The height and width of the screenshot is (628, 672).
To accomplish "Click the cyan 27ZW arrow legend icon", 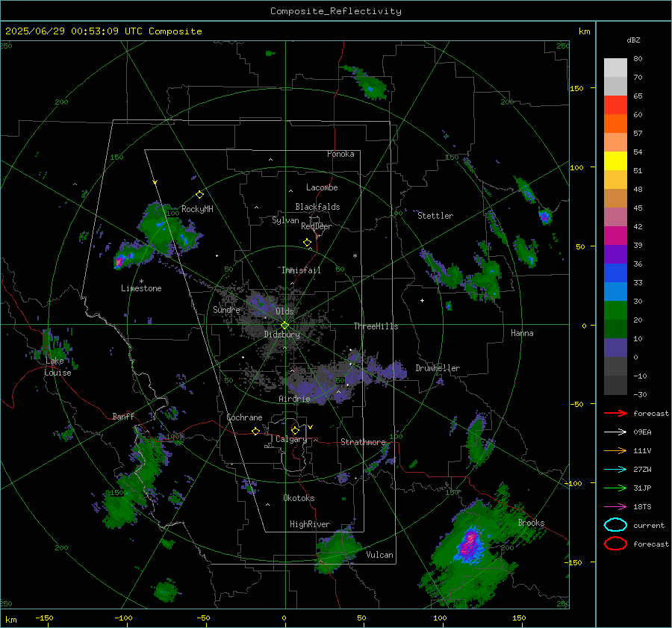I will 615,469.
